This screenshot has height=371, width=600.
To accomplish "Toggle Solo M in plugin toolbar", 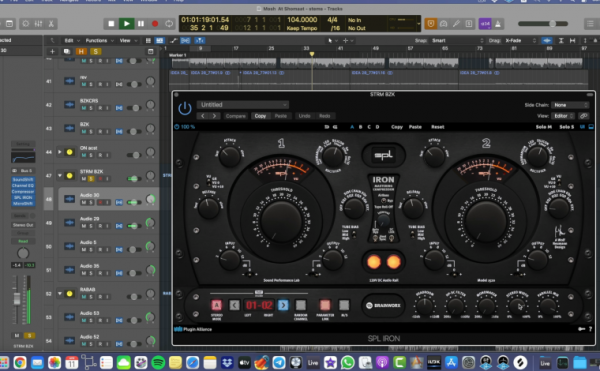I will [x=544, y=127].
